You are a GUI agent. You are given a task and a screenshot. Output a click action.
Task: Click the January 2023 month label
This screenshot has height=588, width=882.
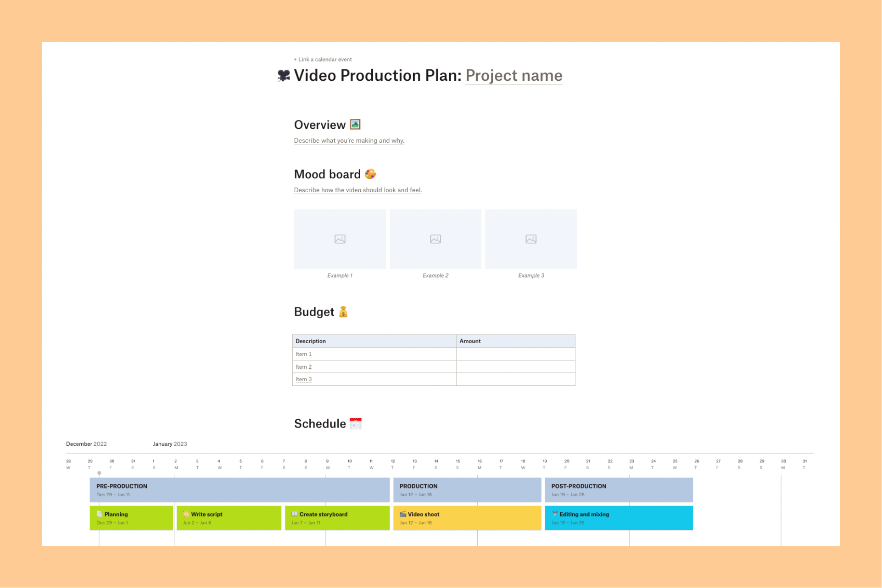tap(169, 444)
